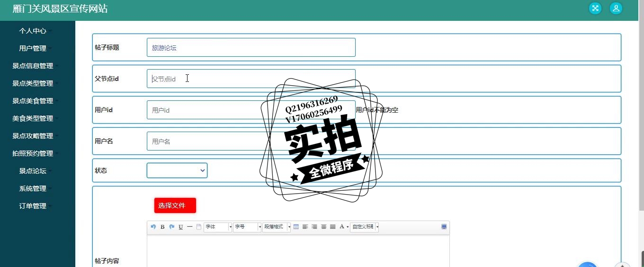Focus the 用户id input field
Viewport: 644px width, 267px height.
point(251,110)
